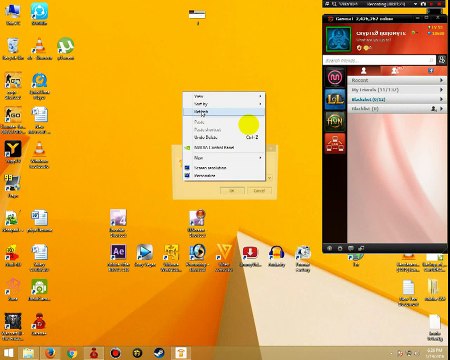Expand the blue highlighted group in Garena
This screenshot has height=360, width=450.
click(397, 99)
